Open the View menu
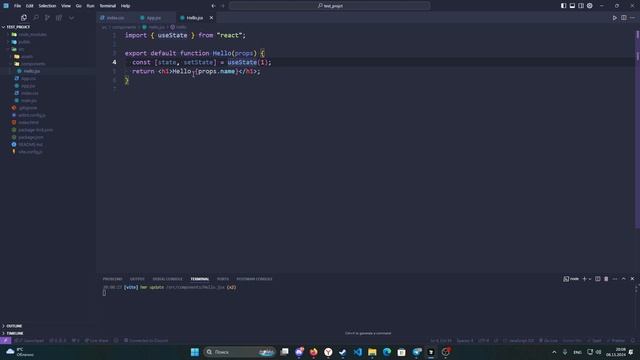The width and height of the screenshot is (640, 360). (x=66, y=6)
